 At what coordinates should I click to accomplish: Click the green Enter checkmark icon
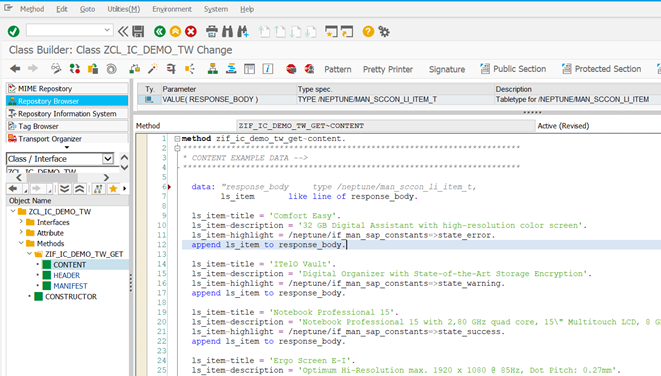13,31
